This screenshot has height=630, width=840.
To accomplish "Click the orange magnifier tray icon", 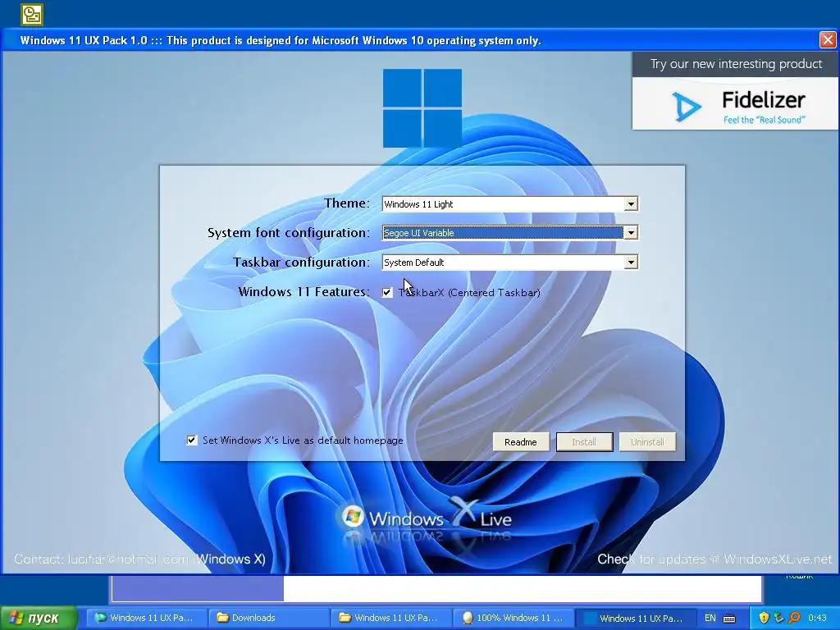I will (794, 618).
